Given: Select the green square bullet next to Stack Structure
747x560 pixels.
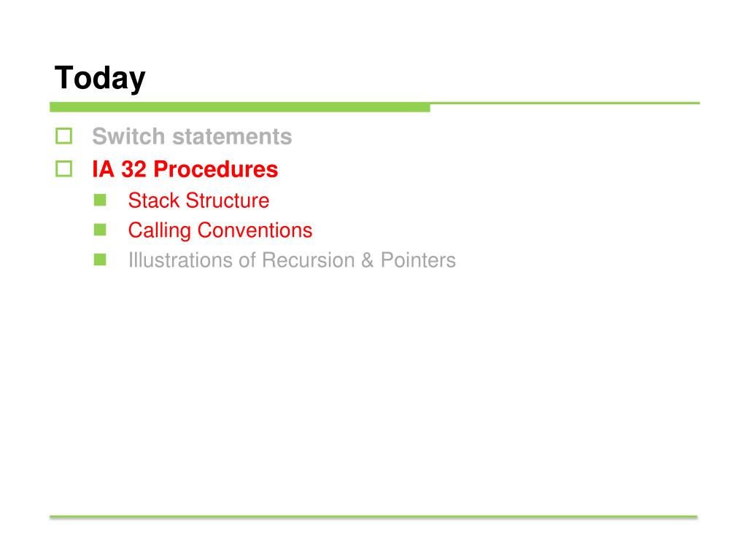Looking at the screenshot, I should click(100, 200).
